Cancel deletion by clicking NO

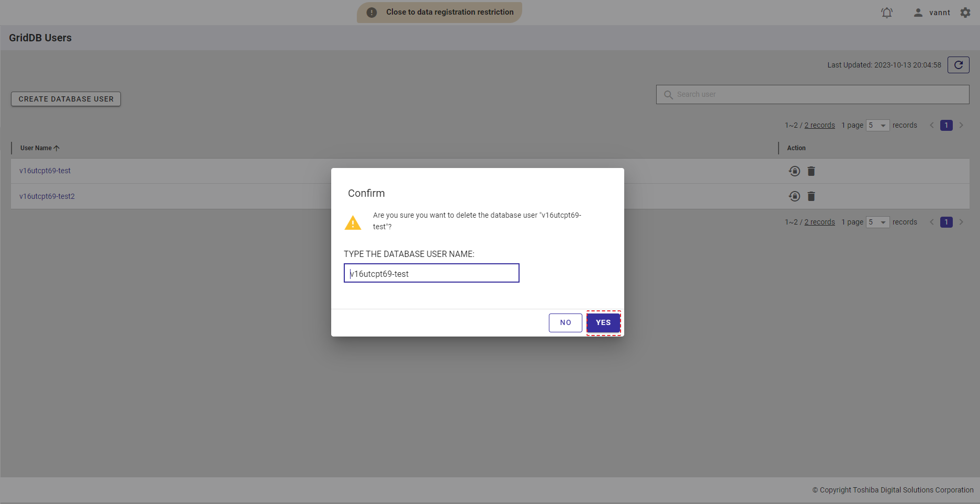(x=565, y=323)
